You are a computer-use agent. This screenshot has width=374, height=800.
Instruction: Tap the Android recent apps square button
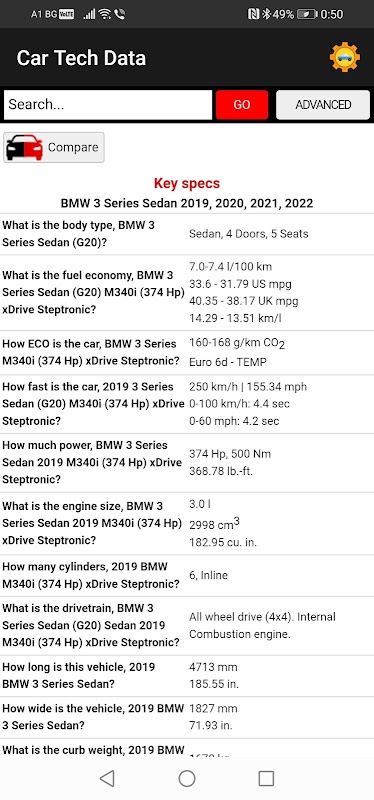click(x=266, y=778)
